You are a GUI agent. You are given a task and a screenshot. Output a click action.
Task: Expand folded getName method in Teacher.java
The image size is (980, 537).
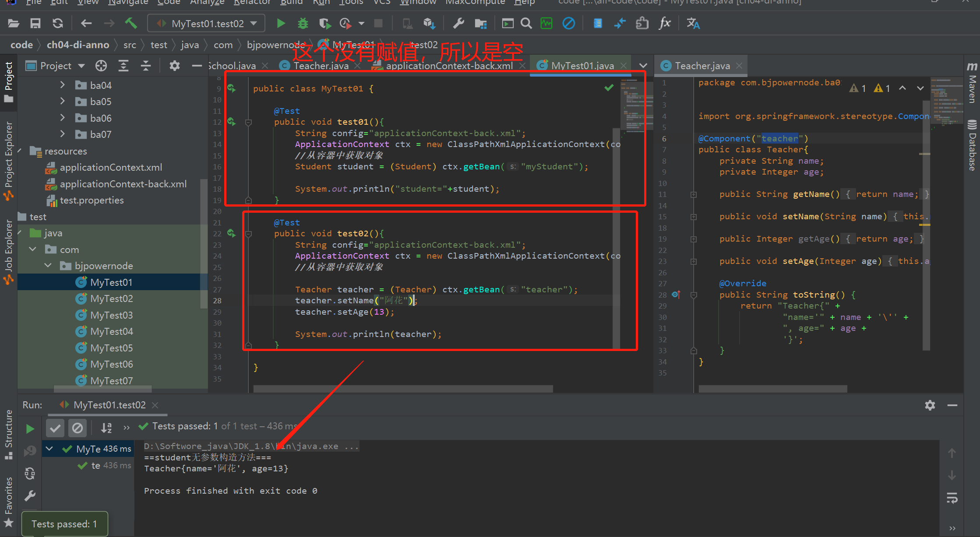point(694,194)
